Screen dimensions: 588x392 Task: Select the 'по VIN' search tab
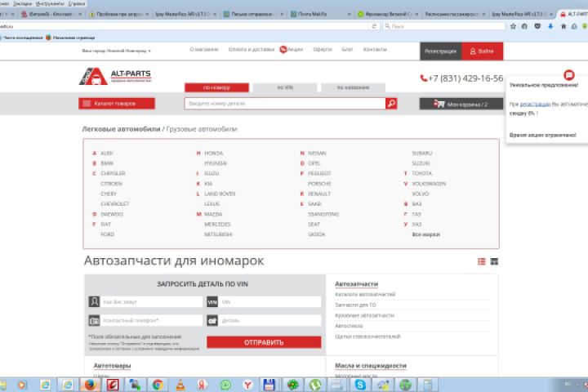point(285,87)
